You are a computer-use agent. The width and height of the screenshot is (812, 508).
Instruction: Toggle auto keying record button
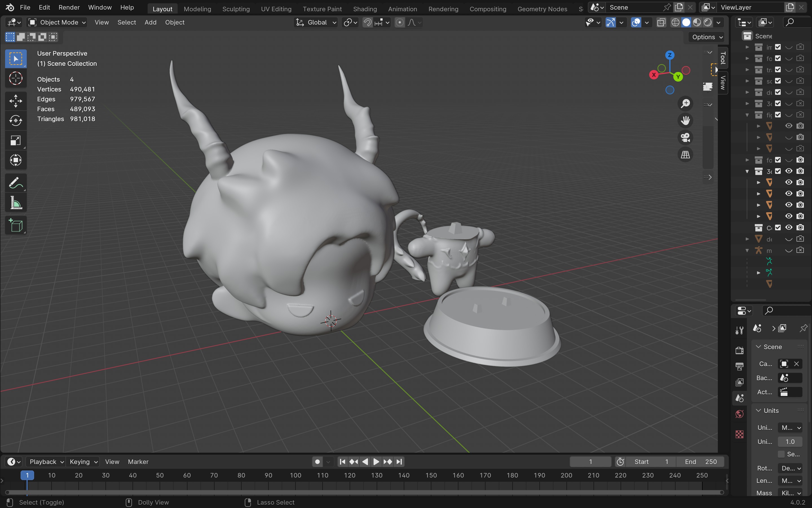317,462
